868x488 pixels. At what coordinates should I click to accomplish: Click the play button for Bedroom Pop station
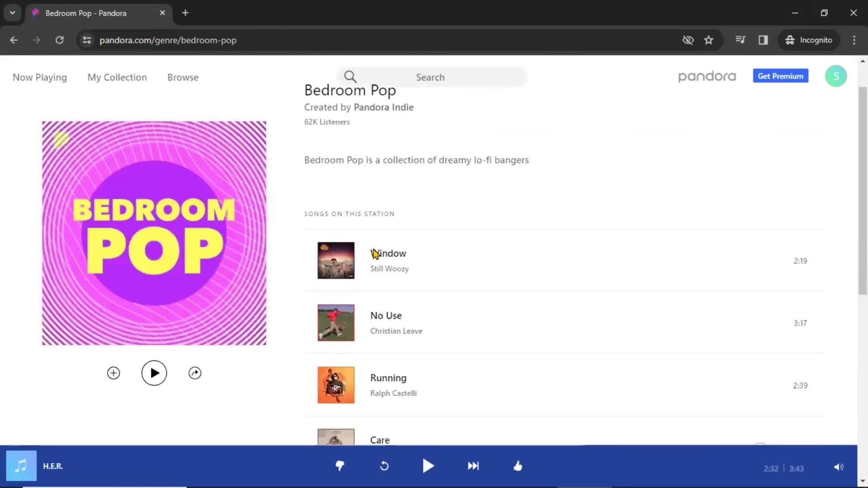coord(154,372)
